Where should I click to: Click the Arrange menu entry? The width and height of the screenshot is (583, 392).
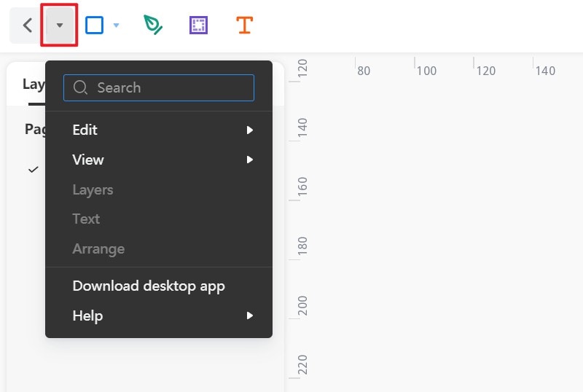pos(98,248)
